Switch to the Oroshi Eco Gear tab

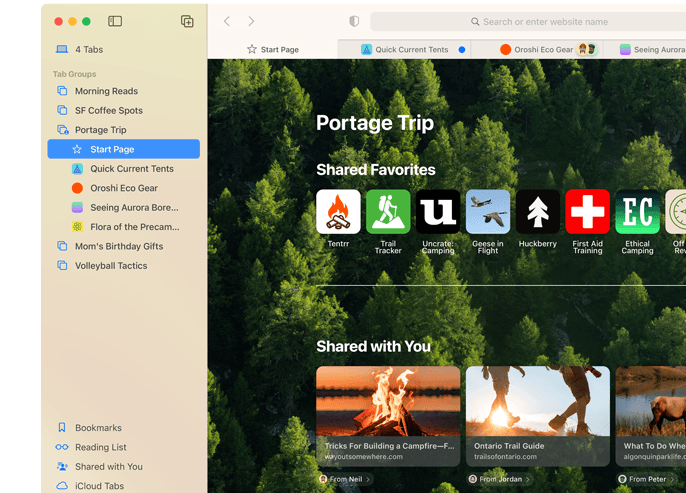(x=540, y=49)
